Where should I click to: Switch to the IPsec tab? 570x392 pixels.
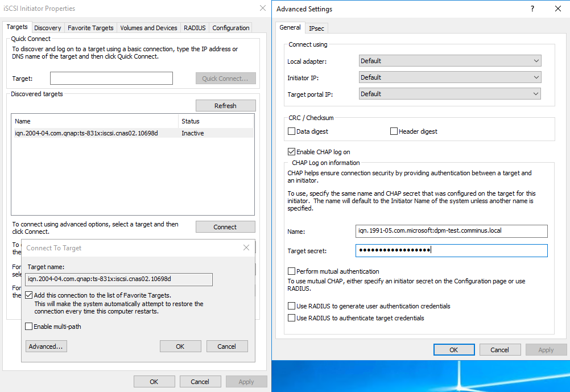pos(317,28)
